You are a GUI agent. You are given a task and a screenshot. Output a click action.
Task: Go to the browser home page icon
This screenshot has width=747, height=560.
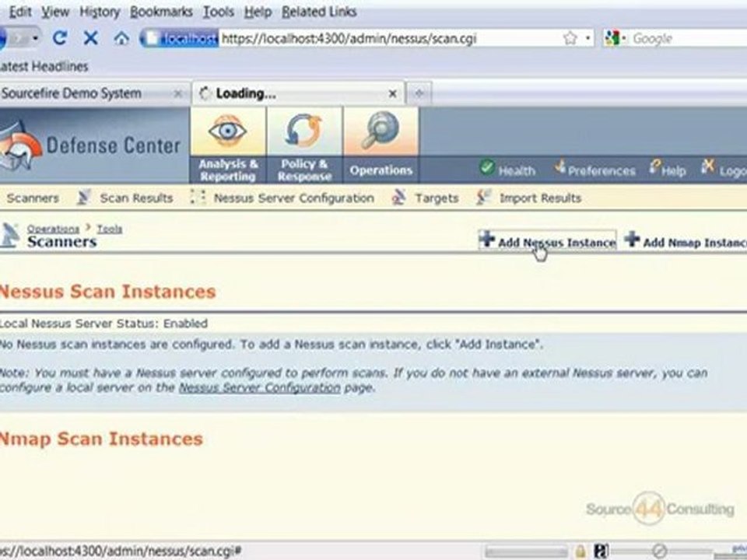[121, 37]
